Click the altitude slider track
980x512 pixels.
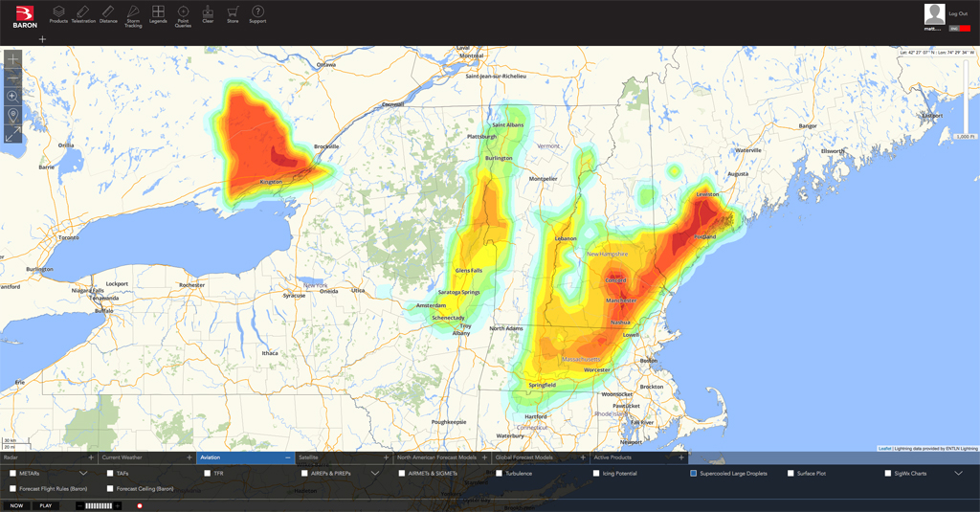[967, 95]
